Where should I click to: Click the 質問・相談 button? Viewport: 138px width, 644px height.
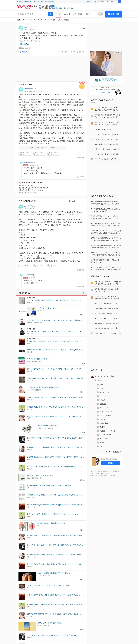point(113,14)
